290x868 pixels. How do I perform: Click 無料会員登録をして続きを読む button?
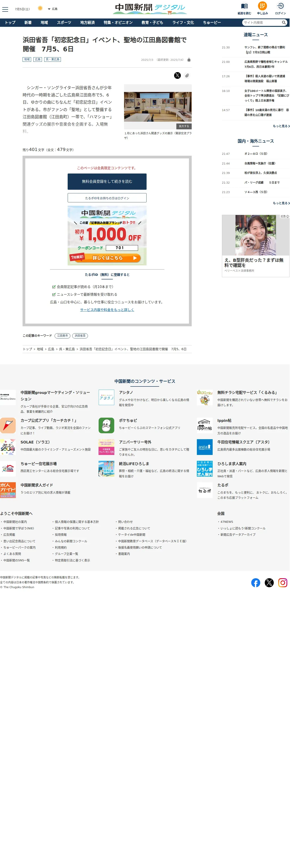tap(107, 182)
